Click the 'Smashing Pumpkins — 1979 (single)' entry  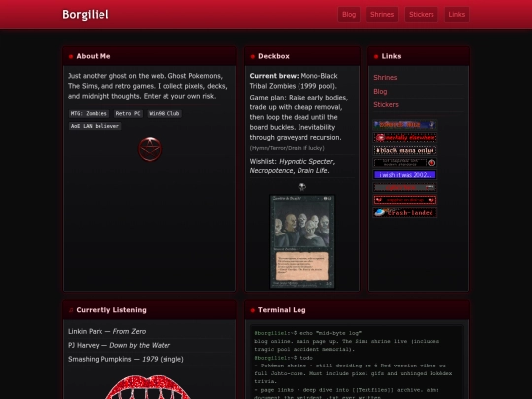pos(126,359)
